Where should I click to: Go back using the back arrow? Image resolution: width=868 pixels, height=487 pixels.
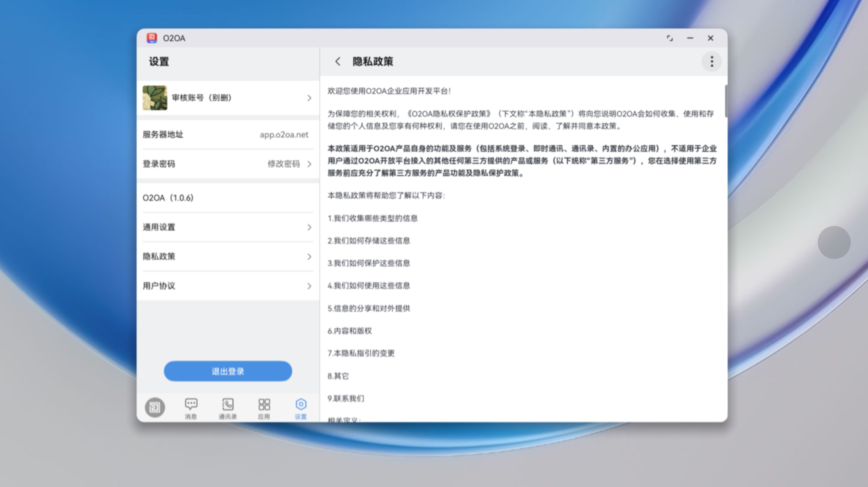[x=338, y=62]
